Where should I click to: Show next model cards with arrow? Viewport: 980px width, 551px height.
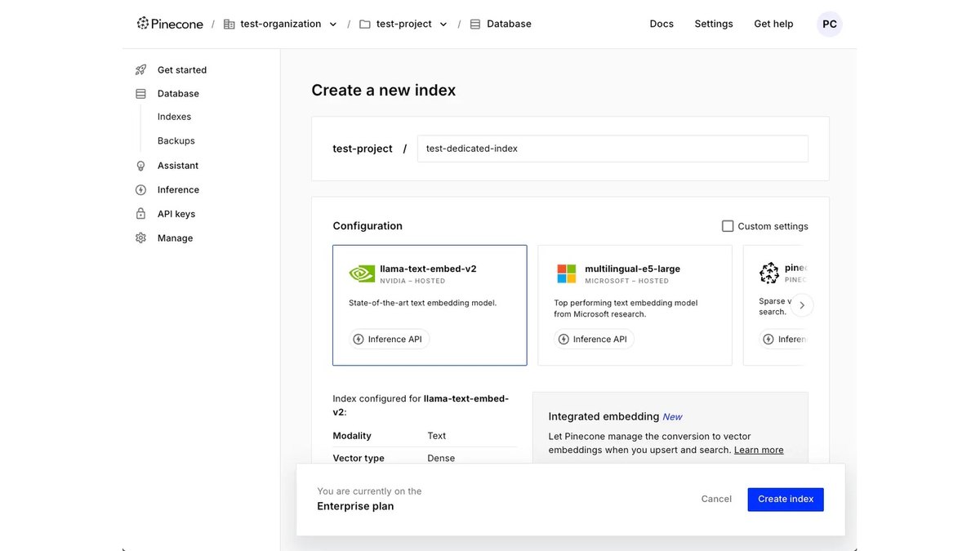click(802, 305)
